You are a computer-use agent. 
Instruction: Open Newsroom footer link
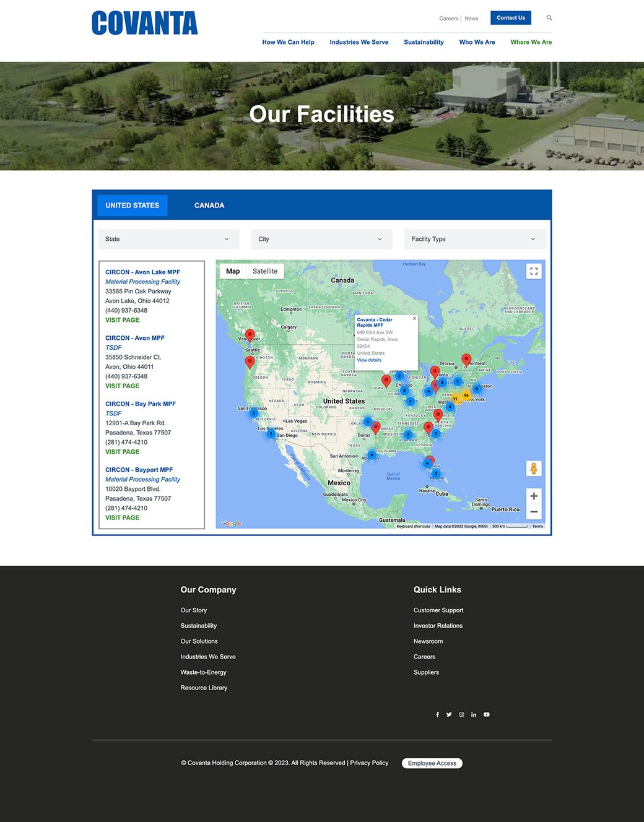(x=428, y=641)
